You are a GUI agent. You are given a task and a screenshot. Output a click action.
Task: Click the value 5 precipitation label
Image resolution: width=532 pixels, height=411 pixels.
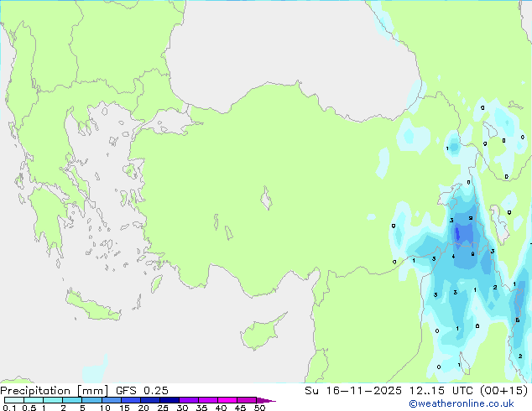518,320
